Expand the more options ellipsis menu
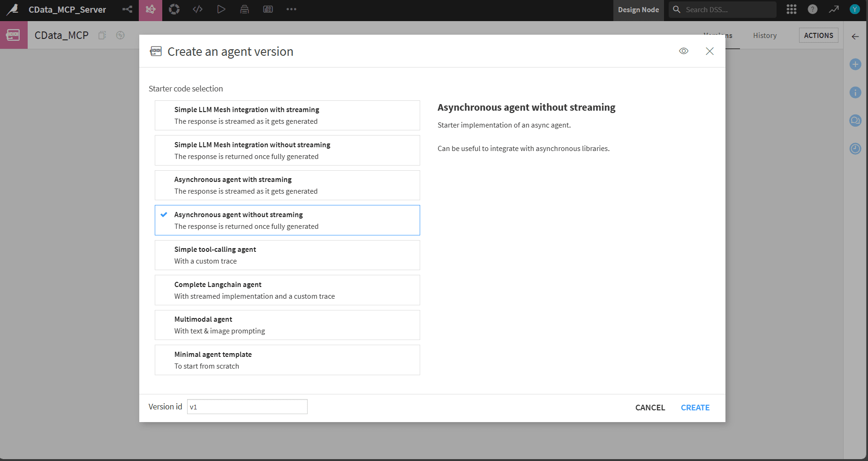This screenshot has width=868, height=461. [291, 9]
